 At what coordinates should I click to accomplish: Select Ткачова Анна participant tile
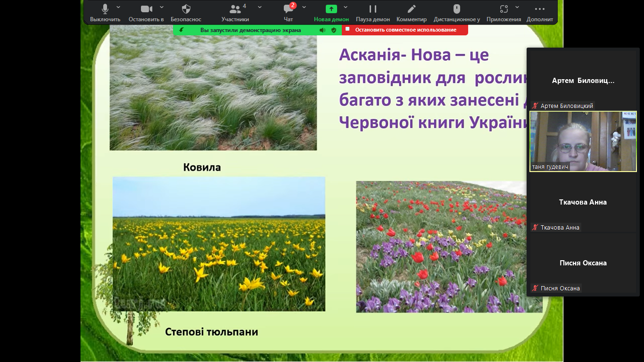point(583,203)
